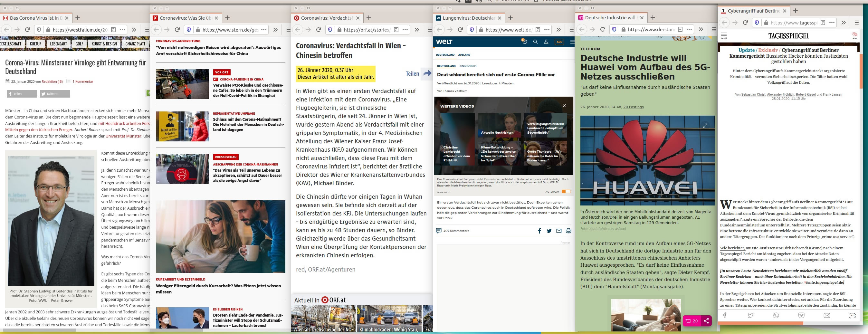Screen dimensions: 868x334
Task: Open KULTUR menu on westfalium site
Action: tap(35, 44)
